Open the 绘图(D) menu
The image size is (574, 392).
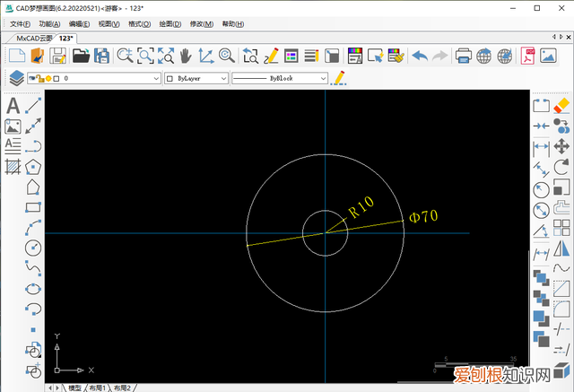click(x=169, y=23)
